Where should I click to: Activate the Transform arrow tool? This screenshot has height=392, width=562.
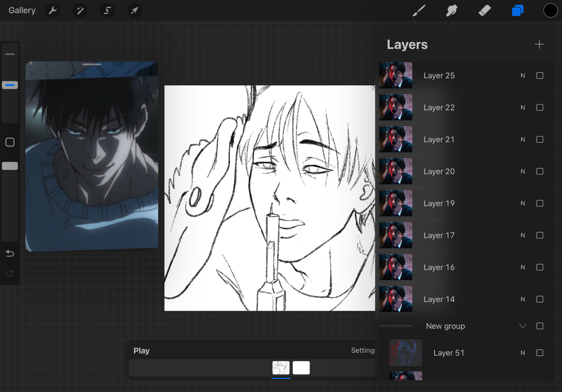(134, 11)
